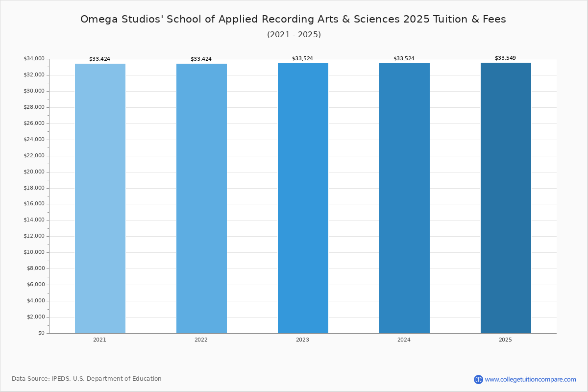Select the 2024 tuition bar
This screenshot has height=392, width=588.
(404, 198)
